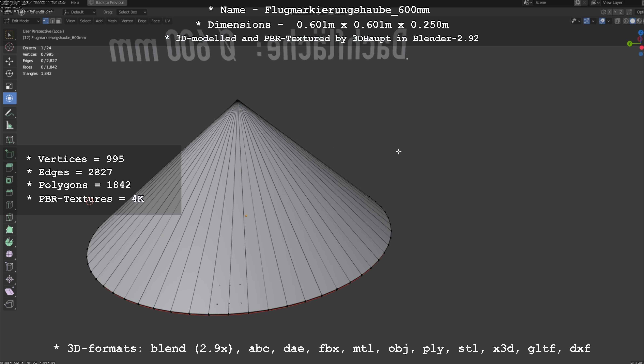Switch to material preview shading
The image size is (644, 364).
point(639,21)
